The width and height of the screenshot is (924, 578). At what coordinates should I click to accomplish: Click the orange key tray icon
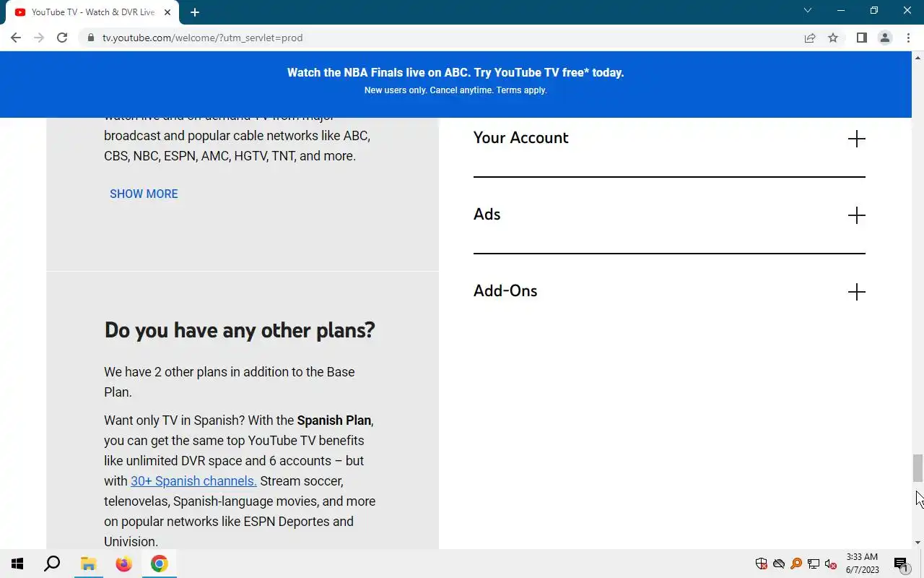coord(796,564)
